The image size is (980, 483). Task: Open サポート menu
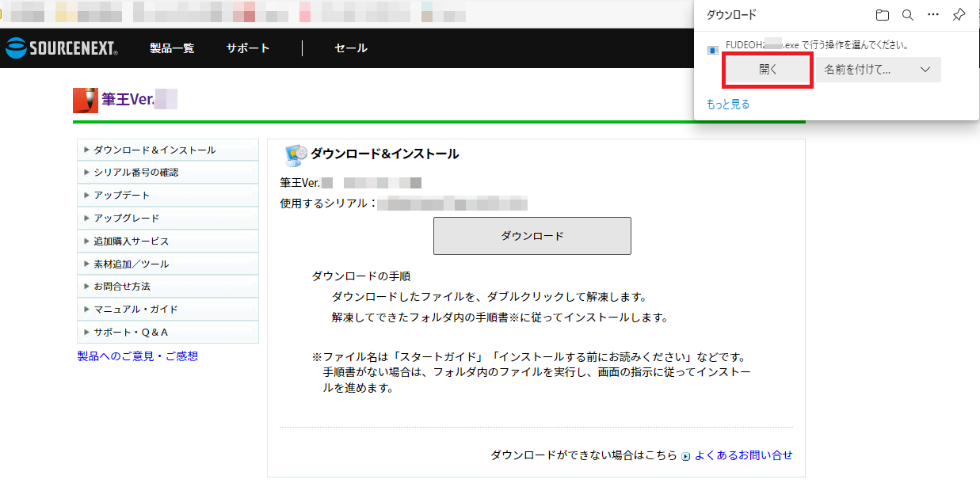pos(248,48)
